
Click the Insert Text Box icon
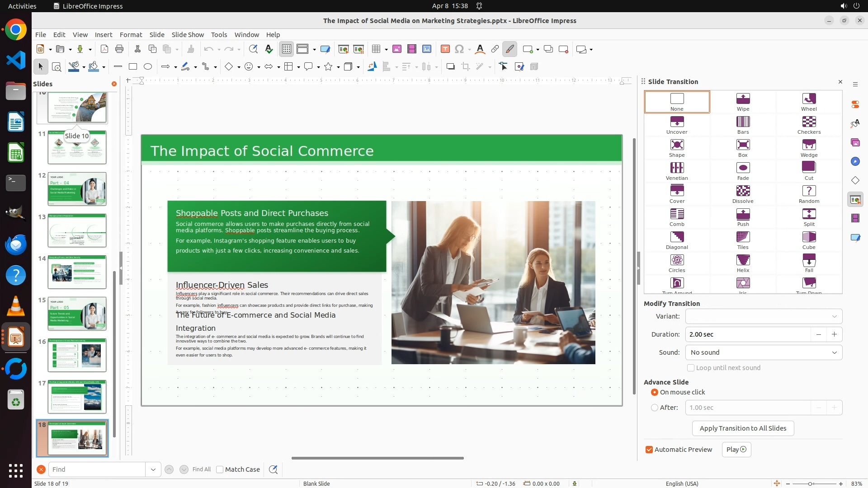tap(445, 49)
